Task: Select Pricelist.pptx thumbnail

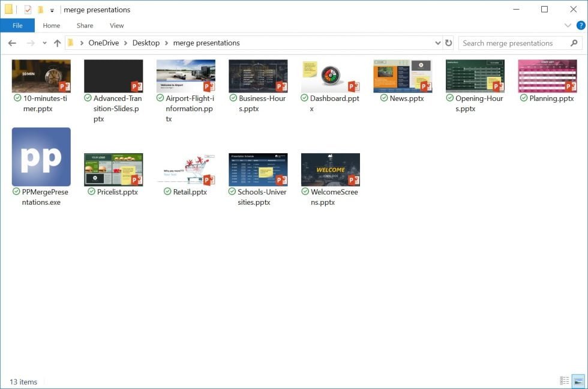Action: click(x=113, y=169)
